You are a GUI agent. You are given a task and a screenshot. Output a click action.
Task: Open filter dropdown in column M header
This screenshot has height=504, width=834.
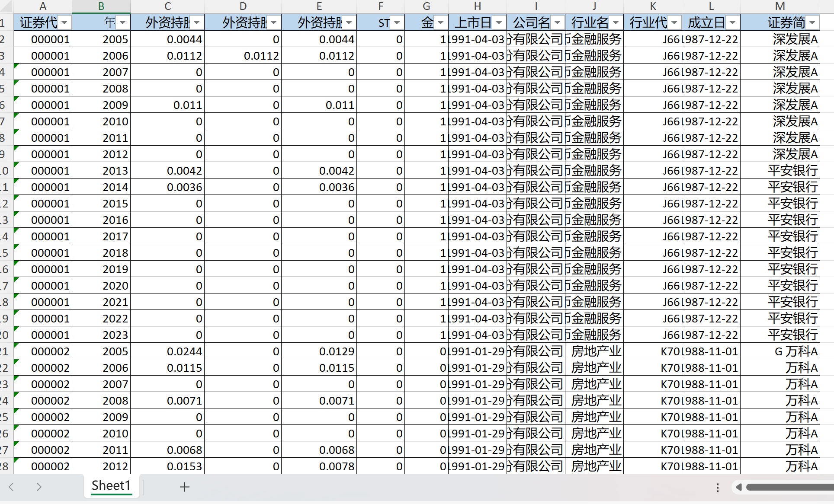(812, 22)
